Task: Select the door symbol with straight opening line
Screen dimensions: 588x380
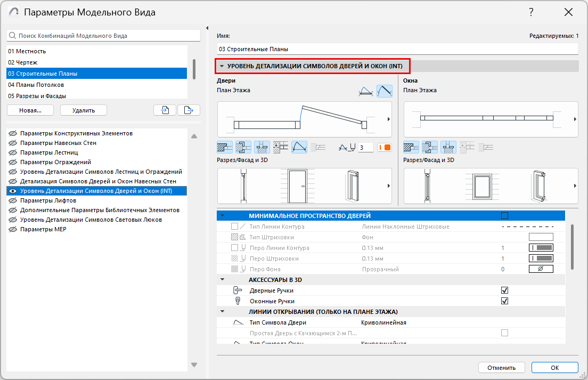Action: [x=384, y=91]
